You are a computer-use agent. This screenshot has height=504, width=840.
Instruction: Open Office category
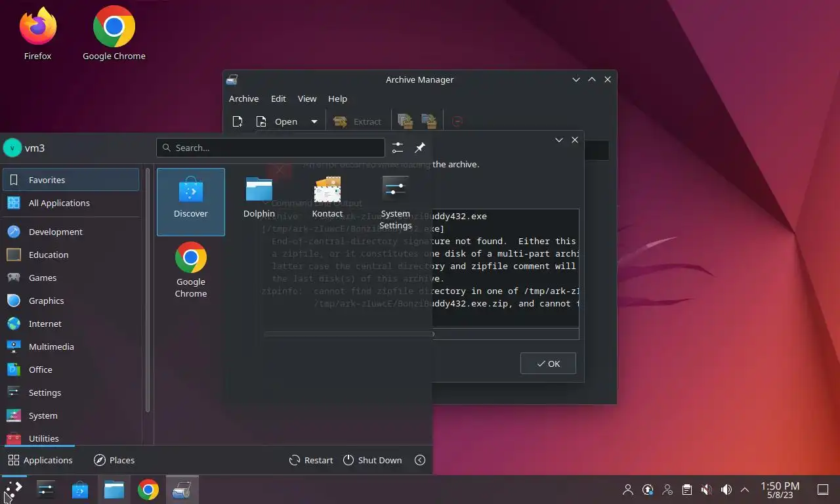(71, 369)
